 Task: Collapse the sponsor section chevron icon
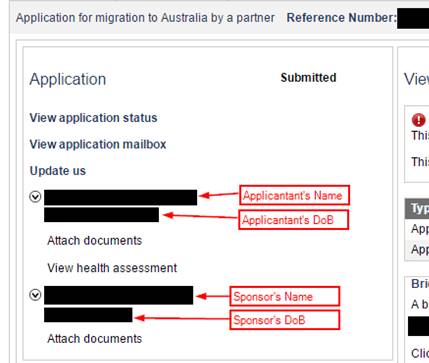(x=35, y=295)
